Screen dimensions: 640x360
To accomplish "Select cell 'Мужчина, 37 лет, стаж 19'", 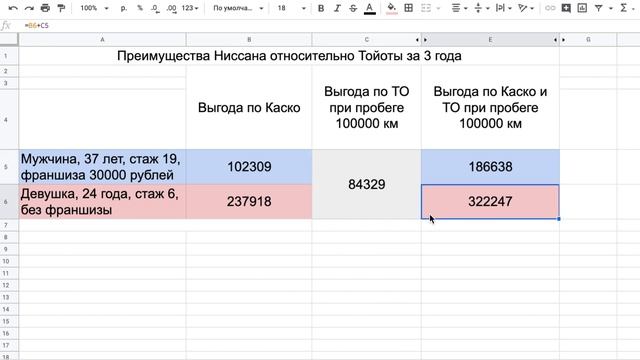I will pos(102,167).
